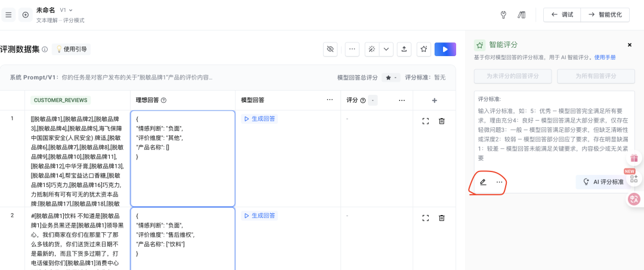644x270 pixels.
Task: Click row 2 customer review cell
Action: (x=77, y=240)
